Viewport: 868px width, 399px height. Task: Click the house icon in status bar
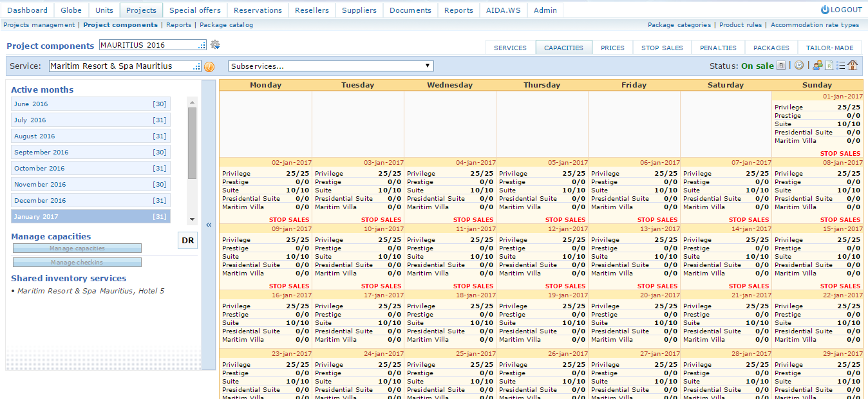coord(853,66)
